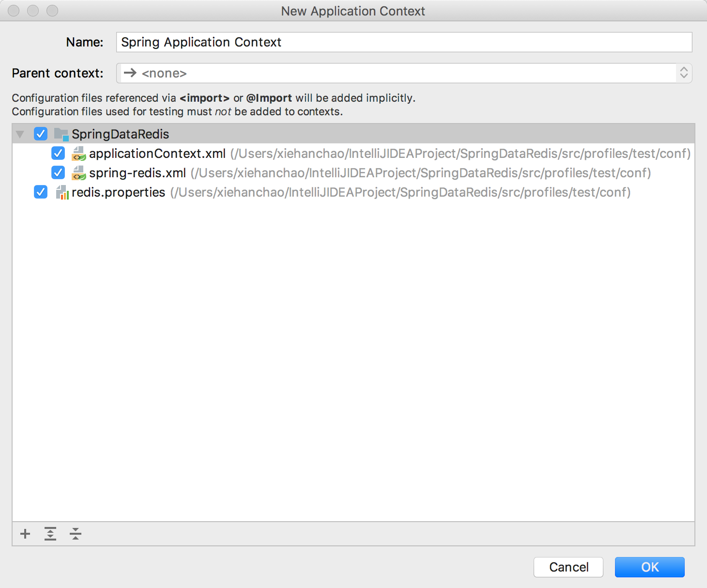
Task: Click the collapse-all icon below the file list
Action: 75,534
